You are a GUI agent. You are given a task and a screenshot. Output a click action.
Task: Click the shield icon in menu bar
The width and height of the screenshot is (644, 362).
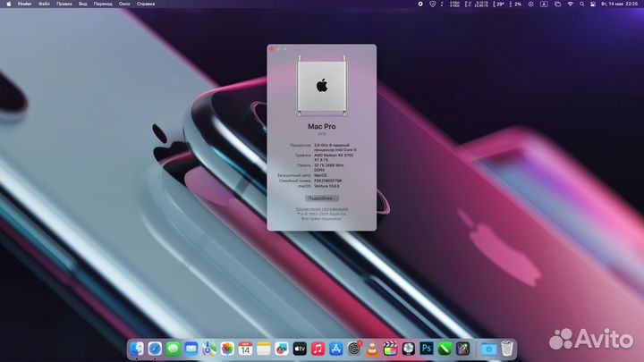coord(433,4)
